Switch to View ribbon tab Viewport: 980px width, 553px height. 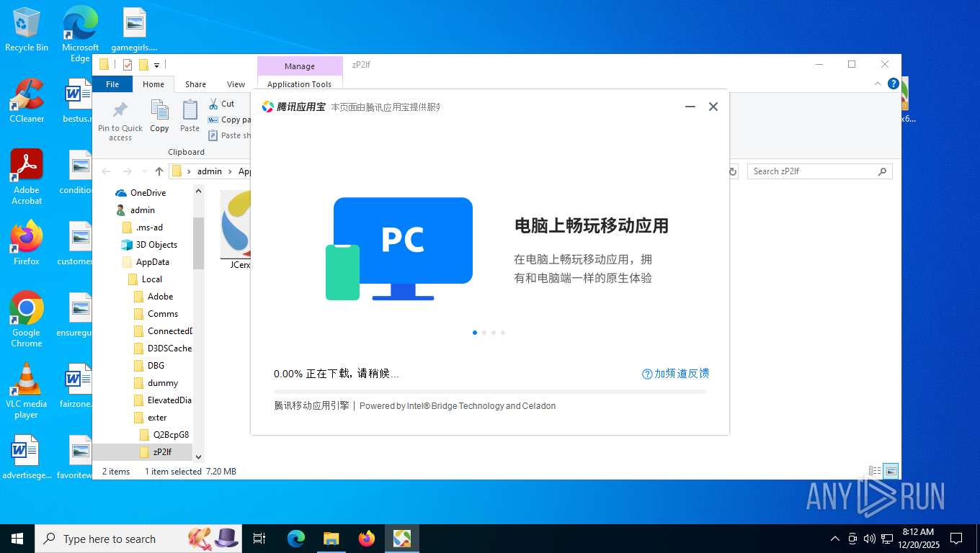click(x=236, y=84)
